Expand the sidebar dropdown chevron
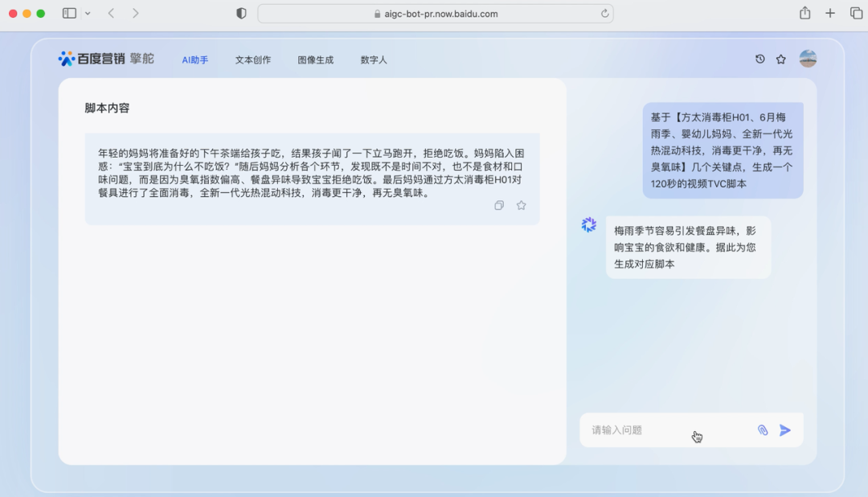 pos(88,14)
